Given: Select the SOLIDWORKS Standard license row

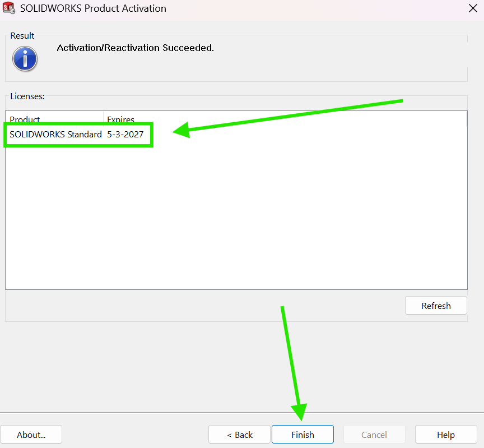Looking at the screenshot, I should pos(236,135).
